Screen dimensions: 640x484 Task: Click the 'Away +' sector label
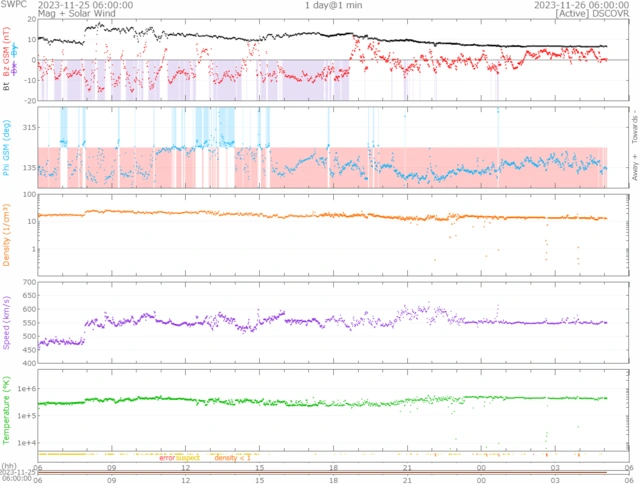point(635,167)
